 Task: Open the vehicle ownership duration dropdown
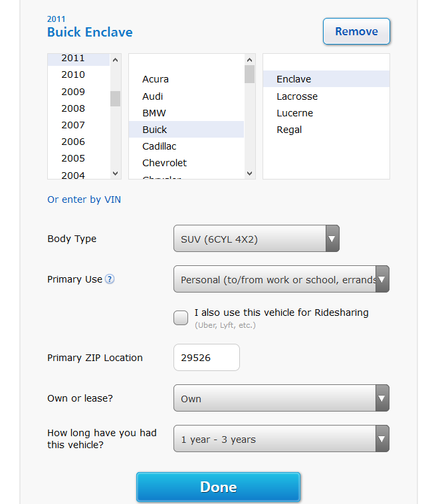pyautogui.click(x=281, y=438)
